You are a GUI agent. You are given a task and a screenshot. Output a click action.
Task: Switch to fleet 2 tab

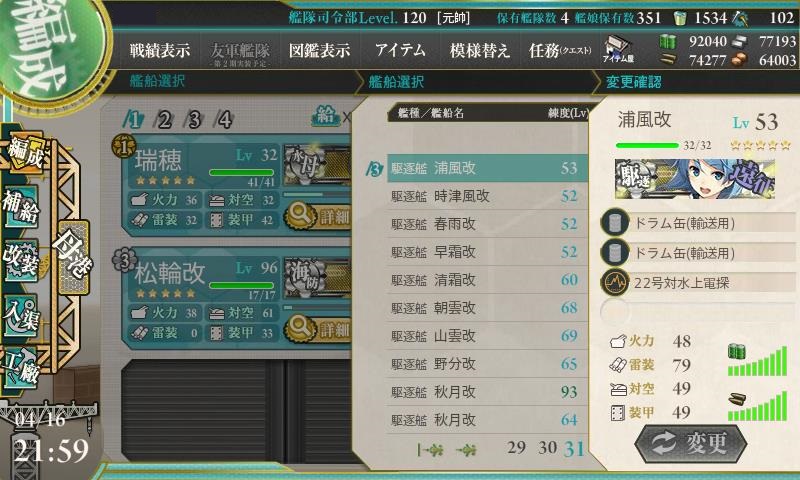(x=164, y=120)
